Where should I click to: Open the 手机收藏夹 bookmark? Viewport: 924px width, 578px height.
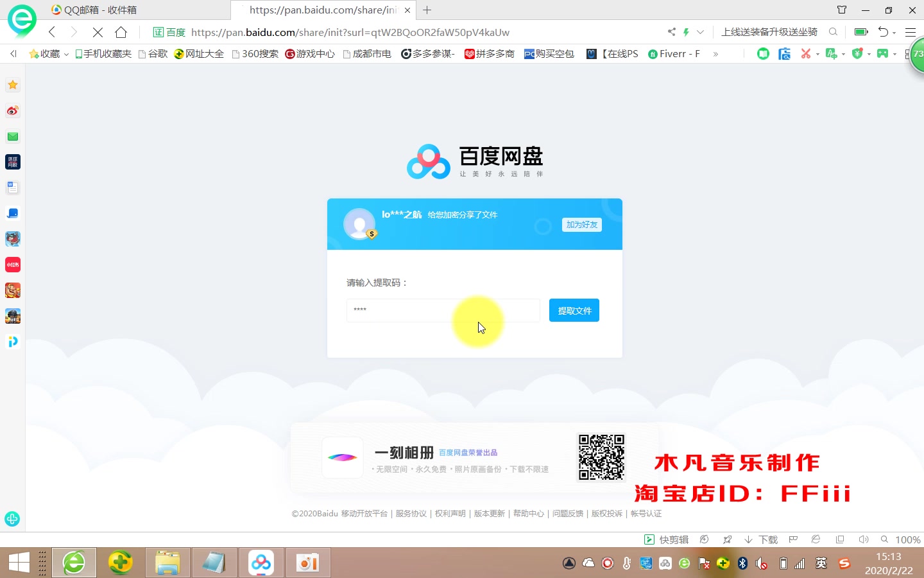[103, 54]
